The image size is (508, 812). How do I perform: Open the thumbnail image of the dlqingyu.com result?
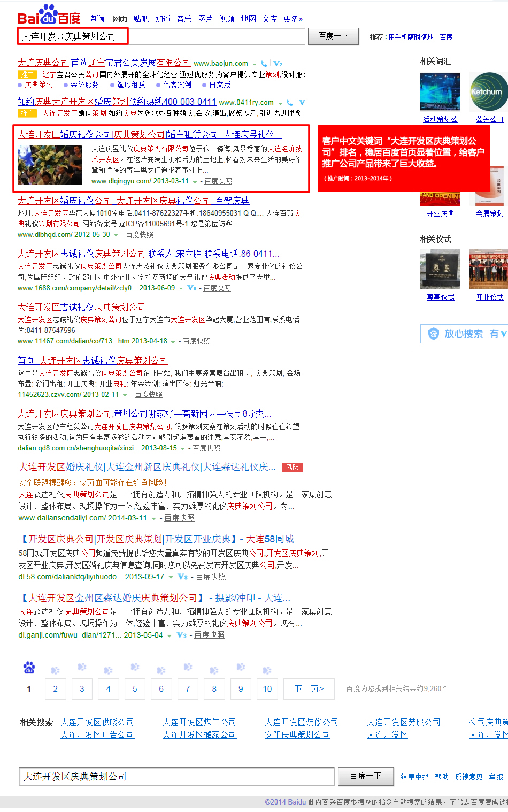click(x=50, y=165)
